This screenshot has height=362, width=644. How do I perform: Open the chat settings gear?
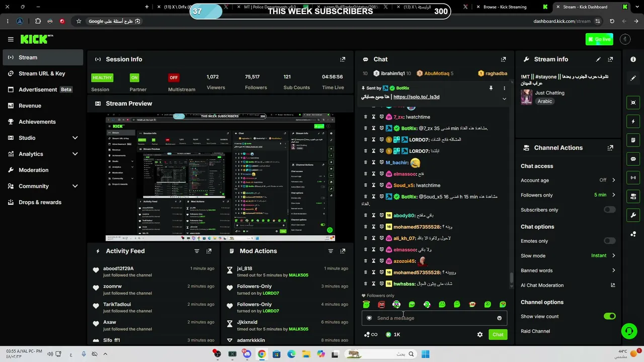tap(480, 334)
